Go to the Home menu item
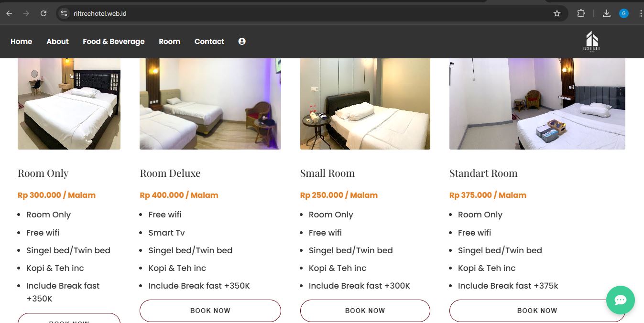 pos(22,42)
